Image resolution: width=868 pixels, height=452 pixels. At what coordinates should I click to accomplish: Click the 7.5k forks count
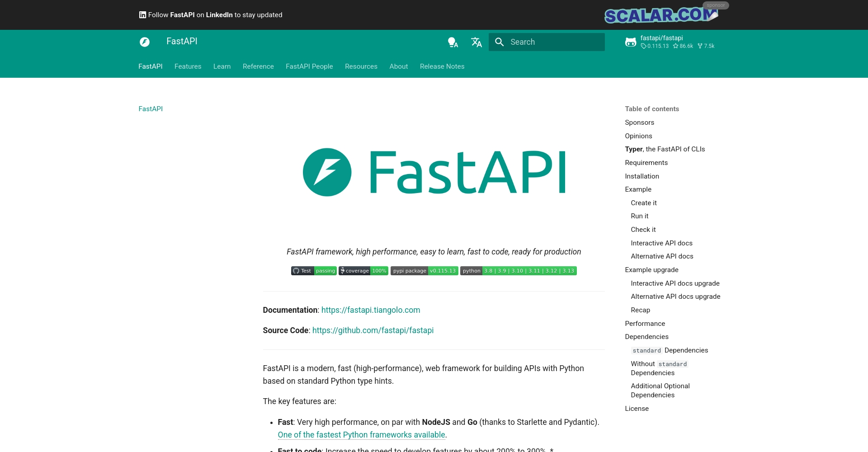coord(706,46)
